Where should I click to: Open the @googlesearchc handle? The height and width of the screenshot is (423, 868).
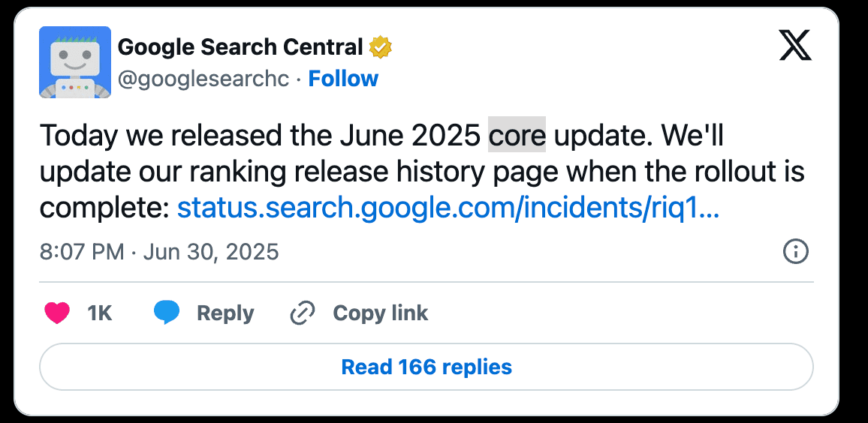tap(203, 79)
